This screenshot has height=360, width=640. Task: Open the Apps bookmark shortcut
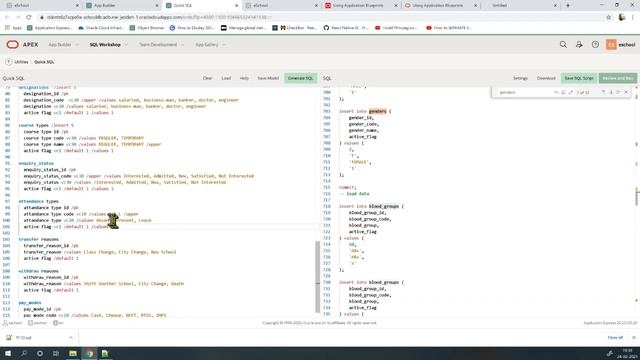point(13,28)
